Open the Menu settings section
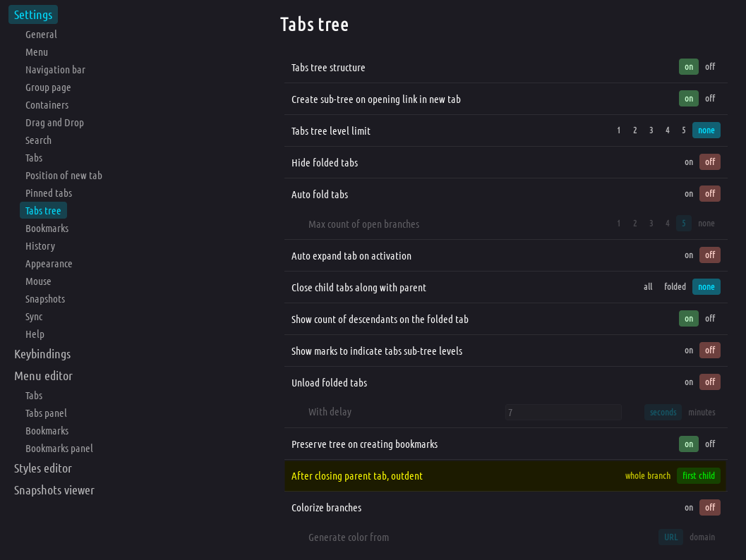Viewport: 746px width, 560px height. (37, 52)
